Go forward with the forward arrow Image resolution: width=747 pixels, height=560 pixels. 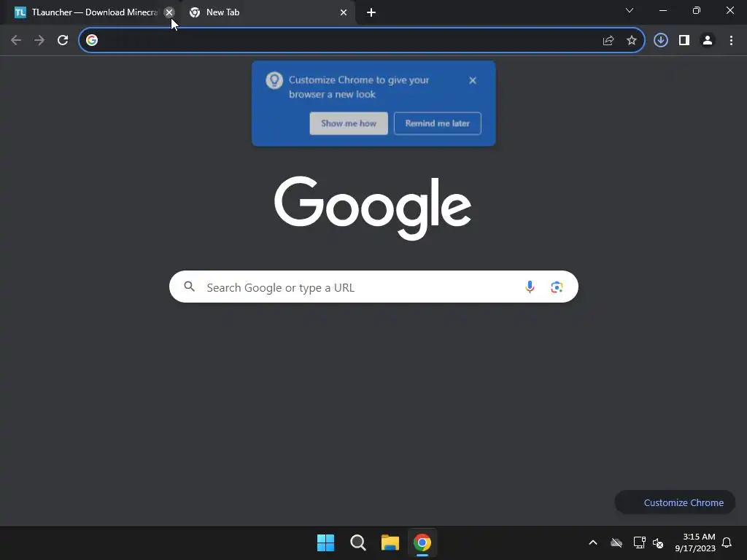(x=39, y=40)
